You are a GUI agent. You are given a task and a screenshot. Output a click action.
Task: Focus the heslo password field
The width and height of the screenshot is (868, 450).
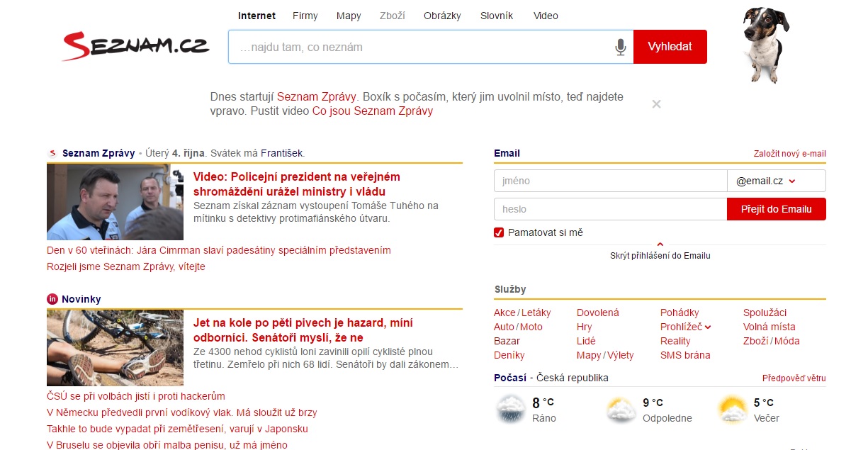pyautogui.click(x=611, y=209)
